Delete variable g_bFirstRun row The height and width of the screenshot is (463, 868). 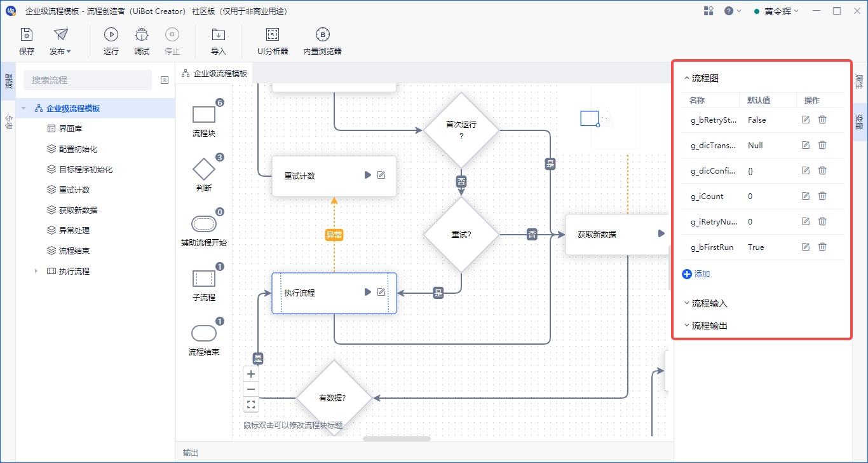coord(822,247)
